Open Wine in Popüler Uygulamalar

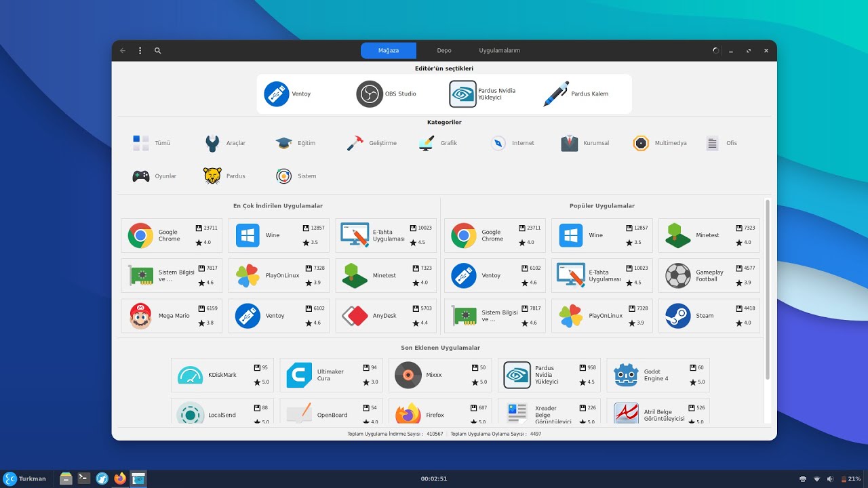tap(602, 235)
